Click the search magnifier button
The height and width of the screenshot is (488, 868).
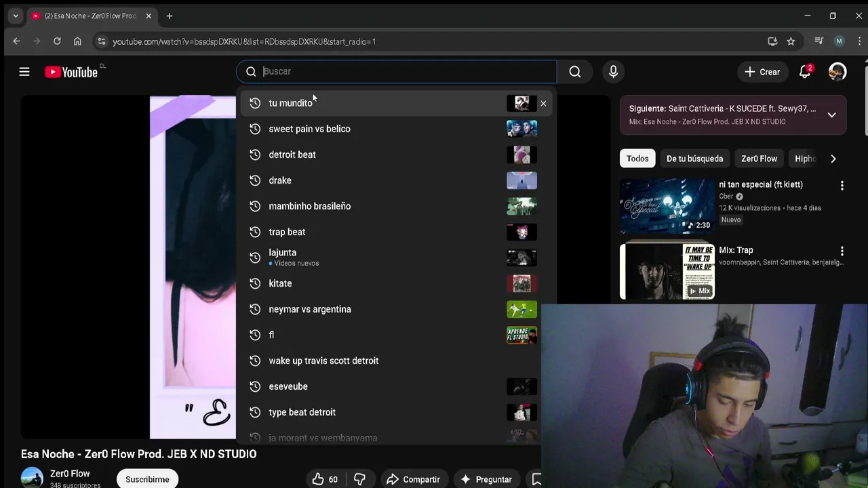click(x=575, y=72)
